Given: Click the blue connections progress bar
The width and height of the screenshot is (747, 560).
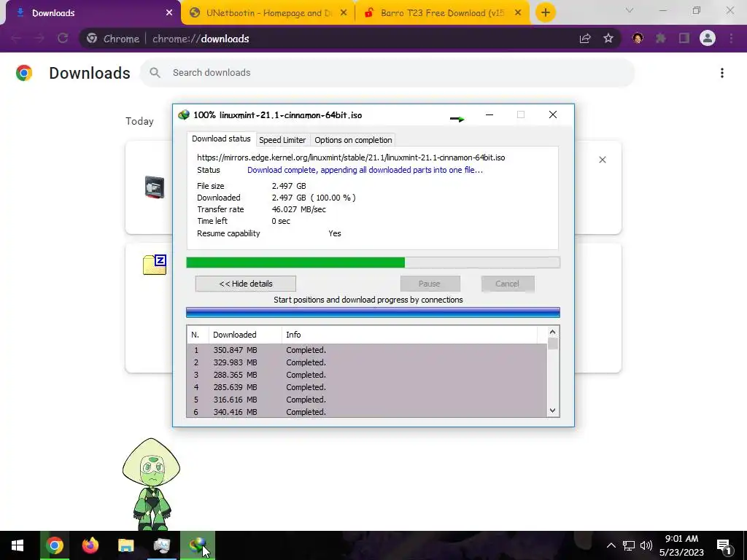Looking at the screenshot, I should coord(373,312).
